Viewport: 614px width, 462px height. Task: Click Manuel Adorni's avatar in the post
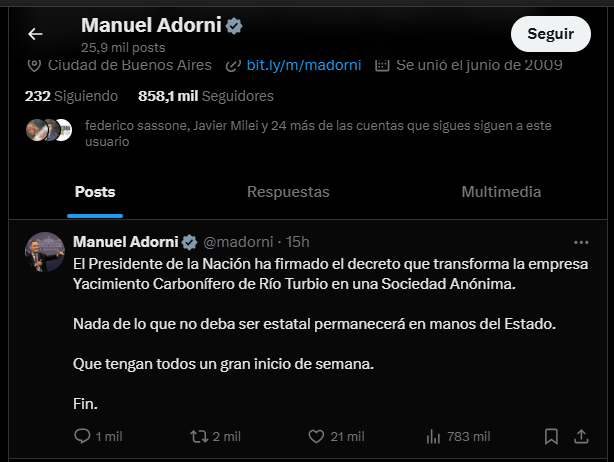pyautogui.click(x=45, y=253)
